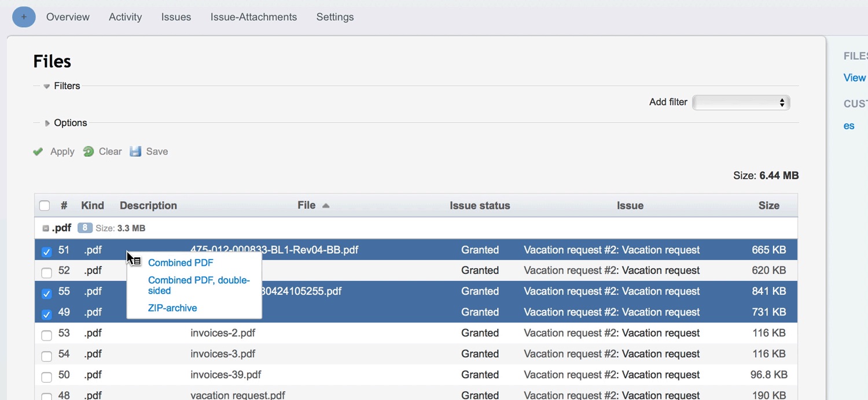Screen dimensions: 868x400
Task: Open file invoices-3.pdf
Action: coord(223,354)
